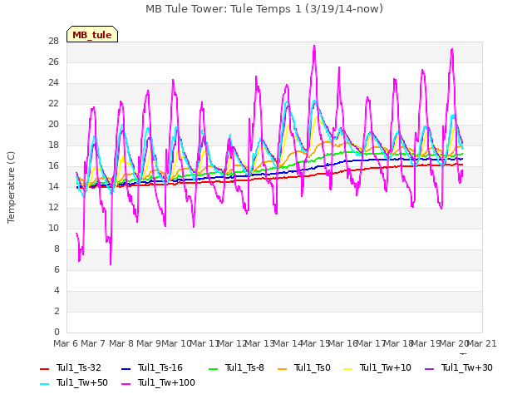Select the Tul1_Ts-8 legend label
Screen dimensions: 532x399
point(244,367)
